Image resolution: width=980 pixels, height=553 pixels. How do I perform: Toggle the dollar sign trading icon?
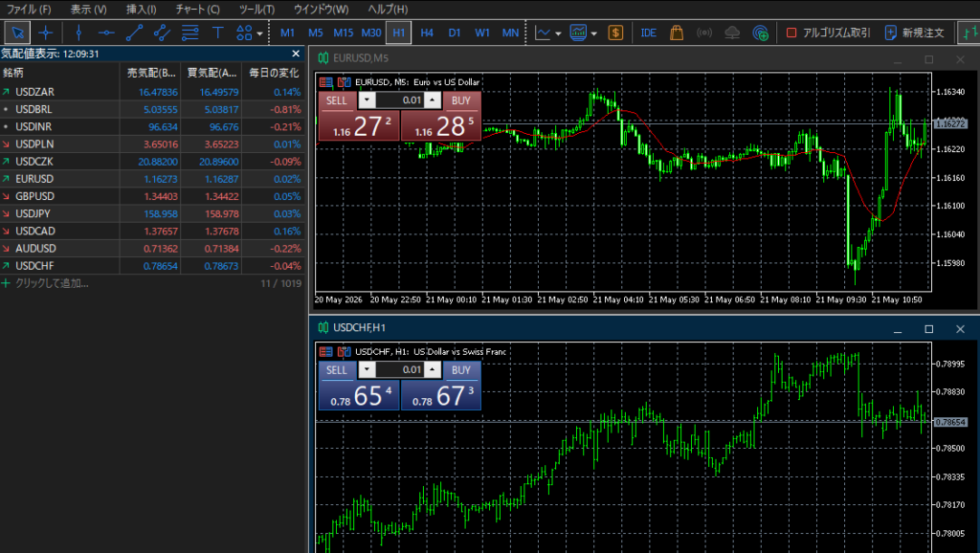coord(615,33)
